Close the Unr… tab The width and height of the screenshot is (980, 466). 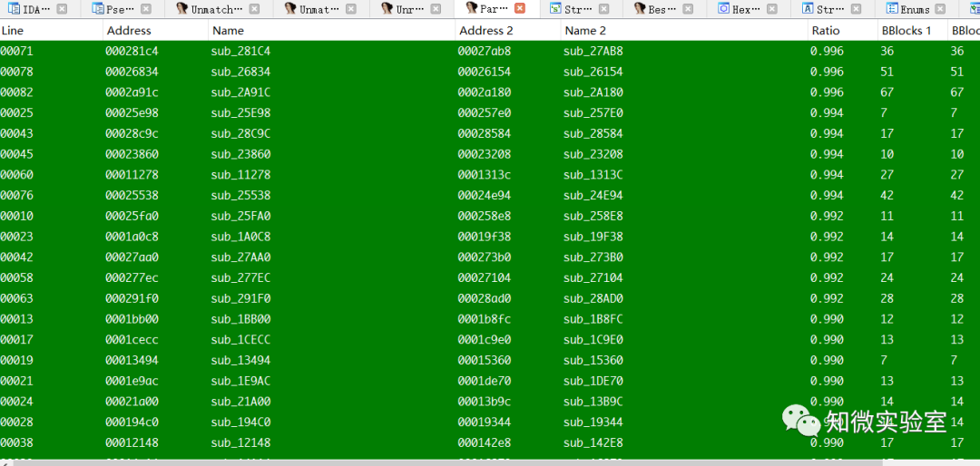tap(435, 9)
